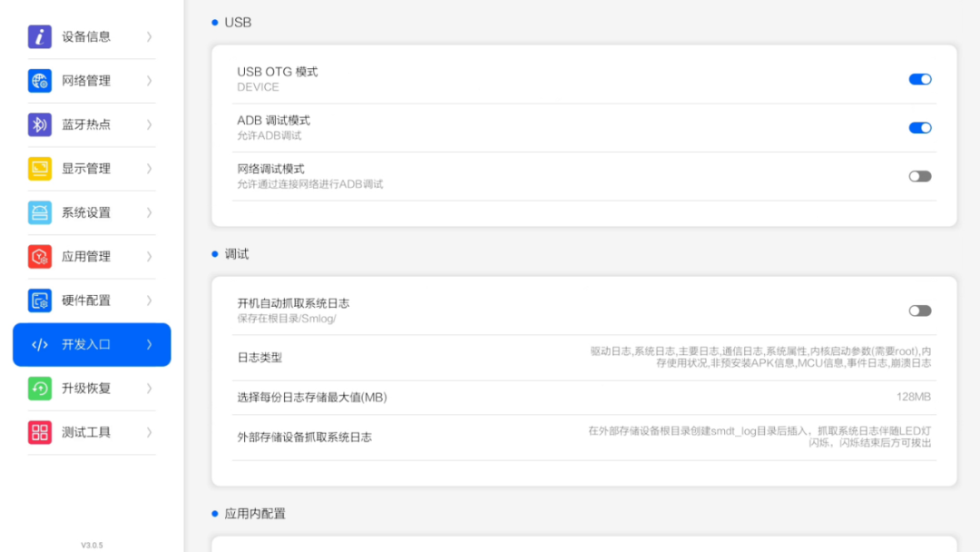
Task: Click the 显示管理 display icon
Action: (39, 169)
